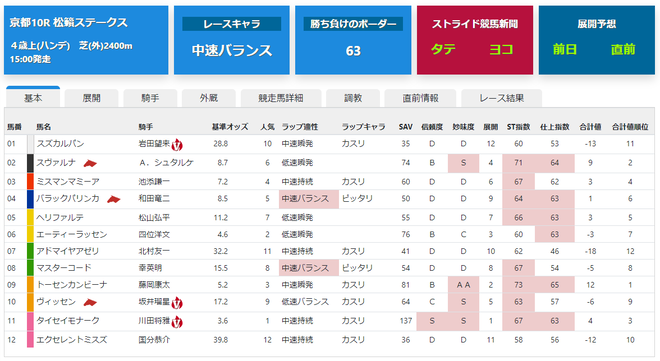Screen dimensions: 660x361
Task: Click the pink frame color for horse 11
Action: 30,321
